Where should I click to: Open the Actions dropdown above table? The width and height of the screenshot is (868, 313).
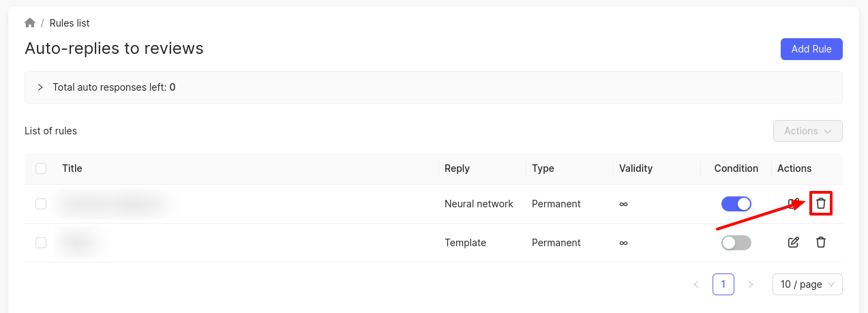pyautogui.click(x=807, y=131)
